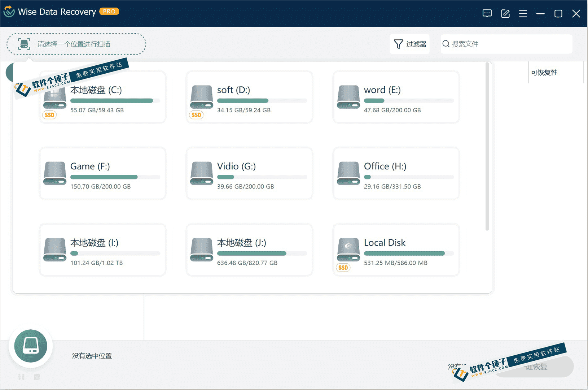
Task: Open the hamburger main menu
Action: click(x=523, y=13)
